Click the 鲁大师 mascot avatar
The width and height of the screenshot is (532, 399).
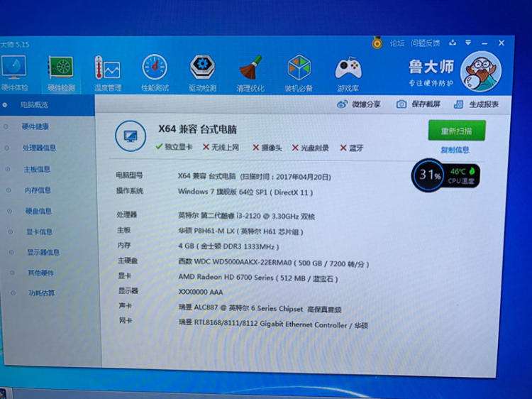482,72
